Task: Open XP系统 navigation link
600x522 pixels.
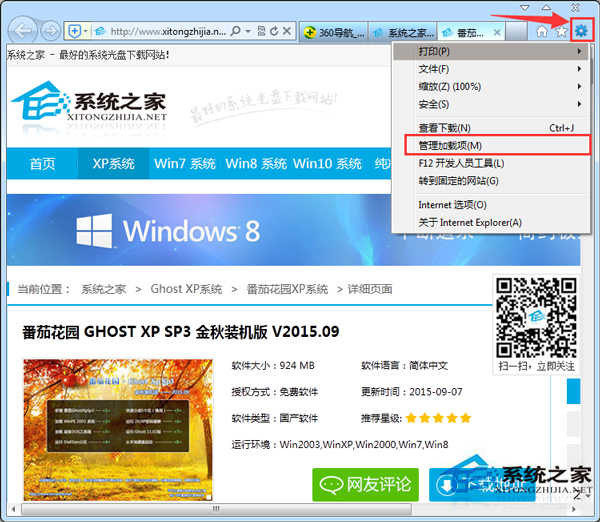Action: 113,164
